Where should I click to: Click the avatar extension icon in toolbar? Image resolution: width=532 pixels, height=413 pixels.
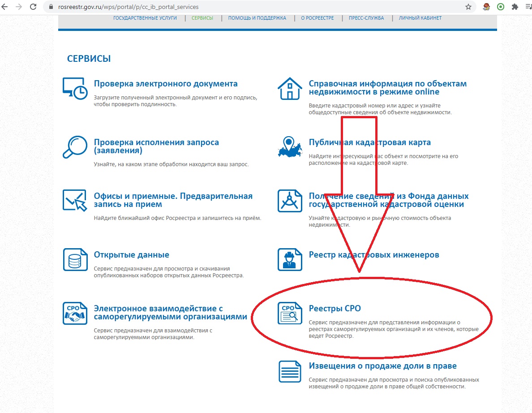click(x=486, y=7)
